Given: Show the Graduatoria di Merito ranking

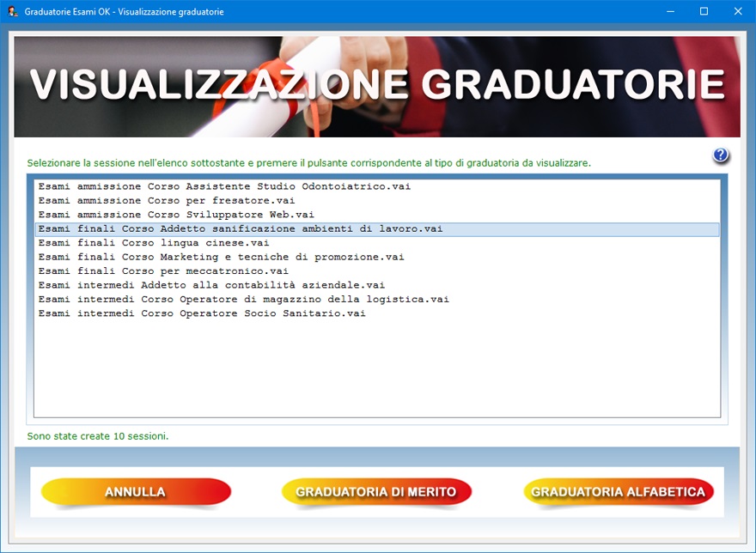Looking at the screenshot, I should point(376,492).
